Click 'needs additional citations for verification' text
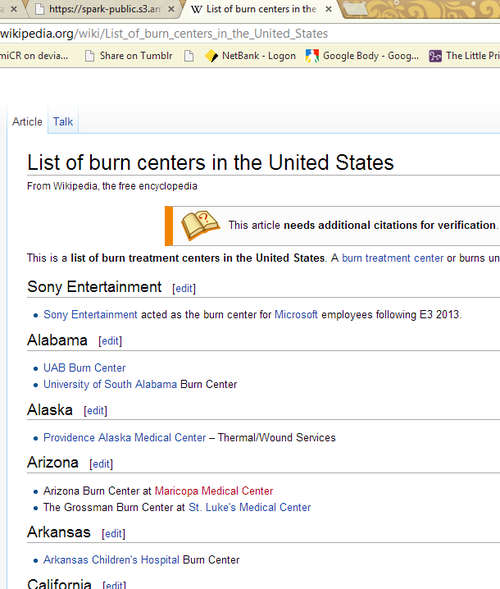This screenshot has height=589, width=500. (390, 225)
